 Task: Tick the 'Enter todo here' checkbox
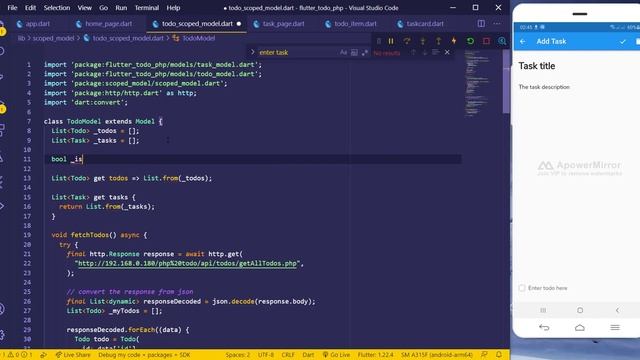click(x=522, y=288)
